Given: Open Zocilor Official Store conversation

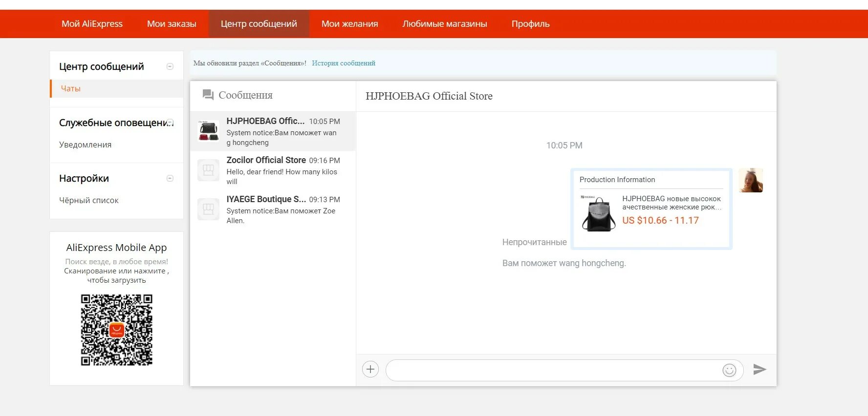Looking at the screenshot, I should pyautogui.click(x=273, y=170).
